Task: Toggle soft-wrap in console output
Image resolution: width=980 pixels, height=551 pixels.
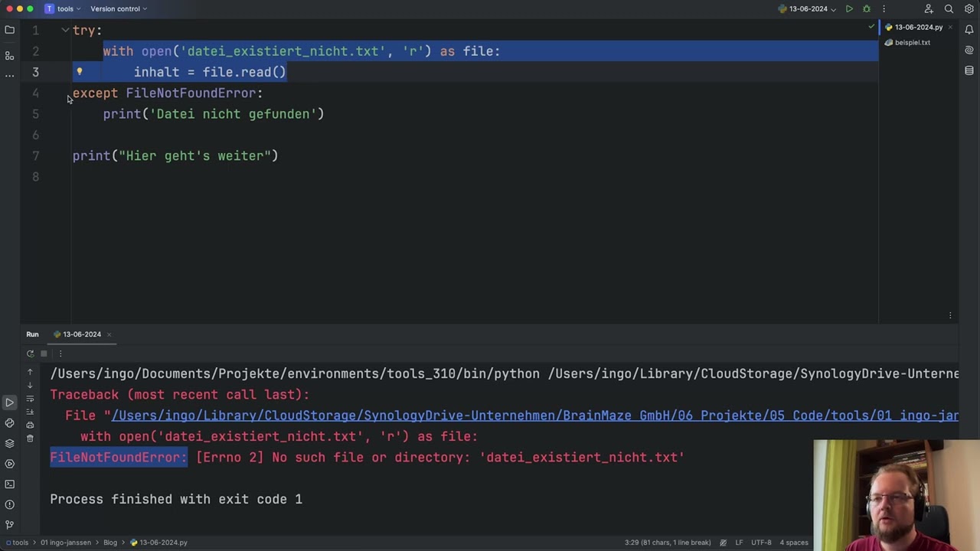Action: (30, 399)
